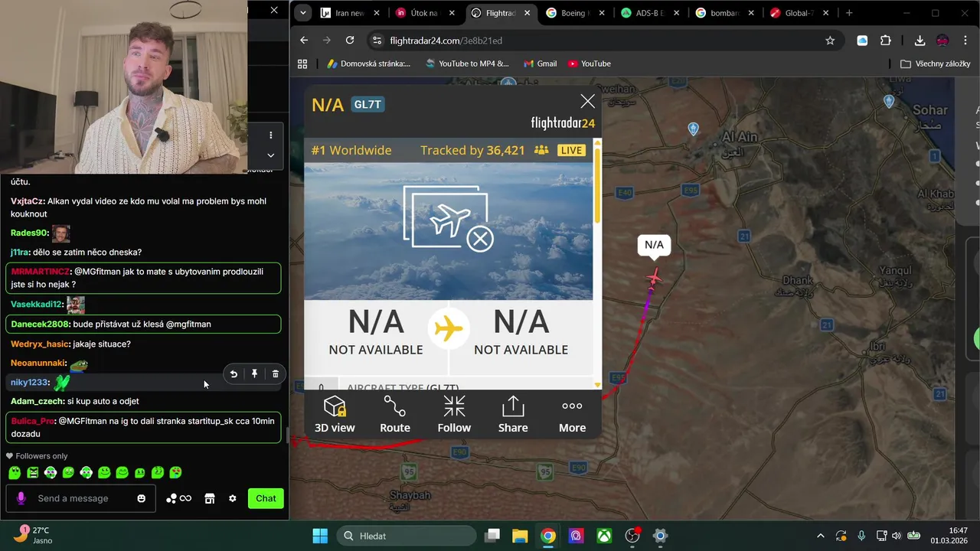Click the GL7T aircraft type badge
The image size is (980, 551).
coord(367,105)
